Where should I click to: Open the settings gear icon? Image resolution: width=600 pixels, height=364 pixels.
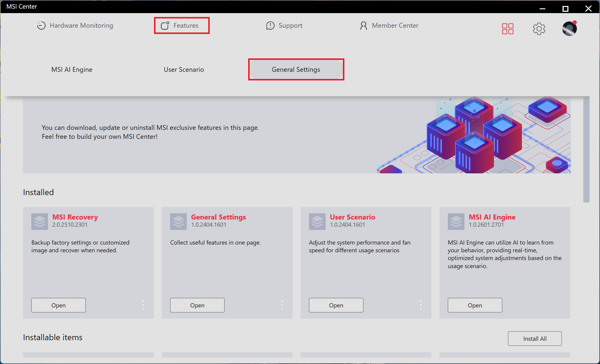(539, 29)
